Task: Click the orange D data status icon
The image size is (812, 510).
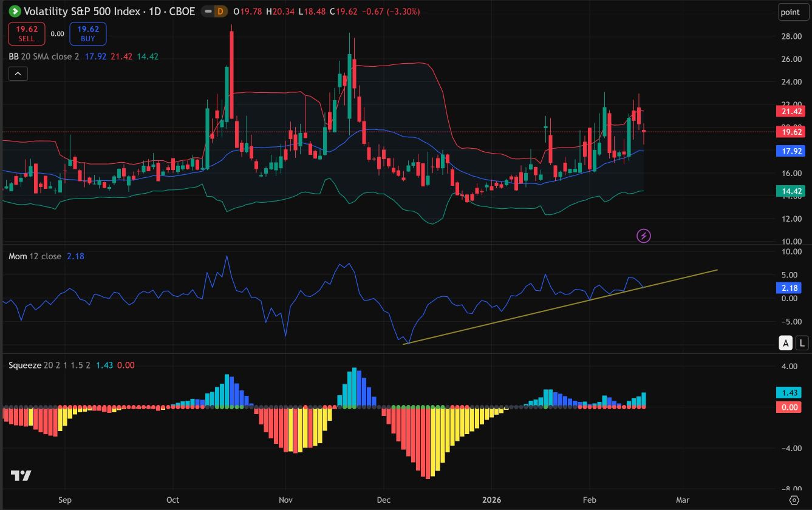Action: pos(220,11)
